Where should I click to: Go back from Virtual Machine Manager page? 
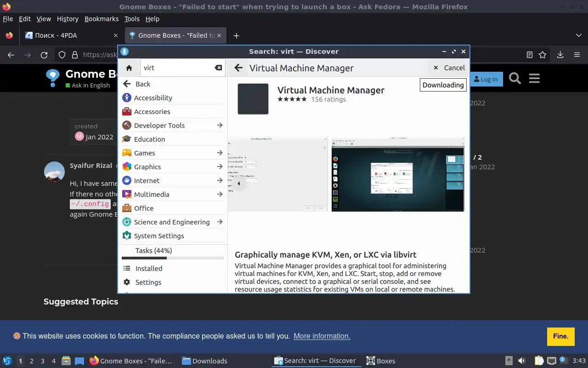238,68
